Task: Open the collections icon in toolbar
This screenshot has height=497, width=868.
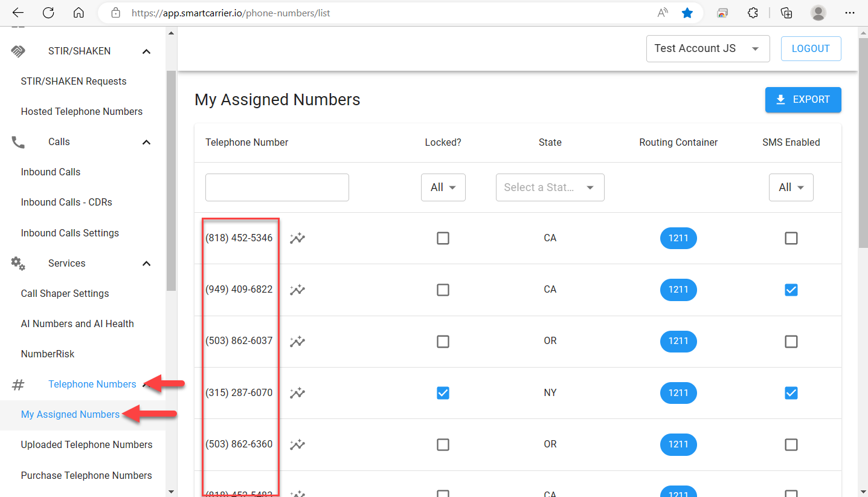Action: 786,13
